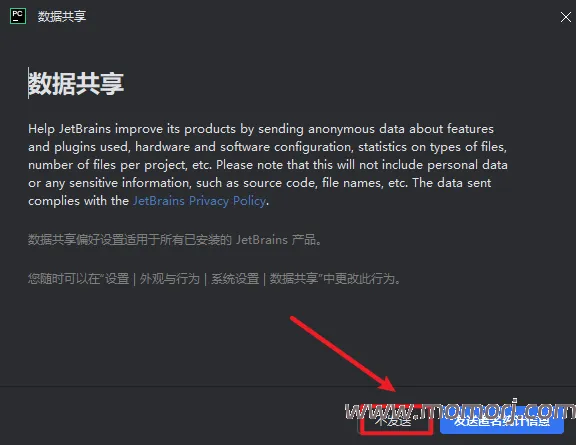
Task: Choose the 不发送 button
Action: point(395,421)
